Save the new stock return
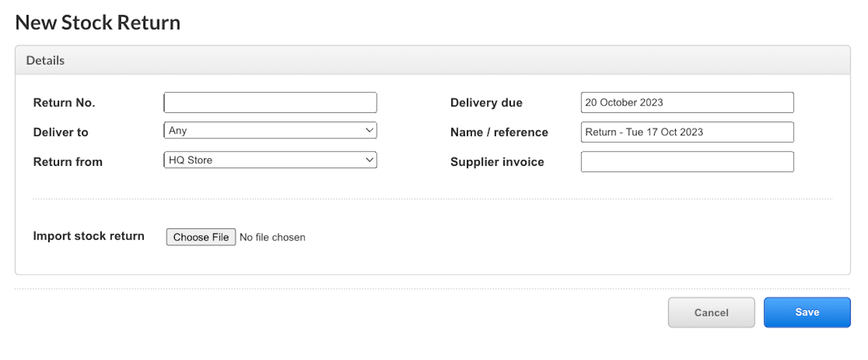The width and height of the screenshot is (868, 360). [x=807, y=312]
